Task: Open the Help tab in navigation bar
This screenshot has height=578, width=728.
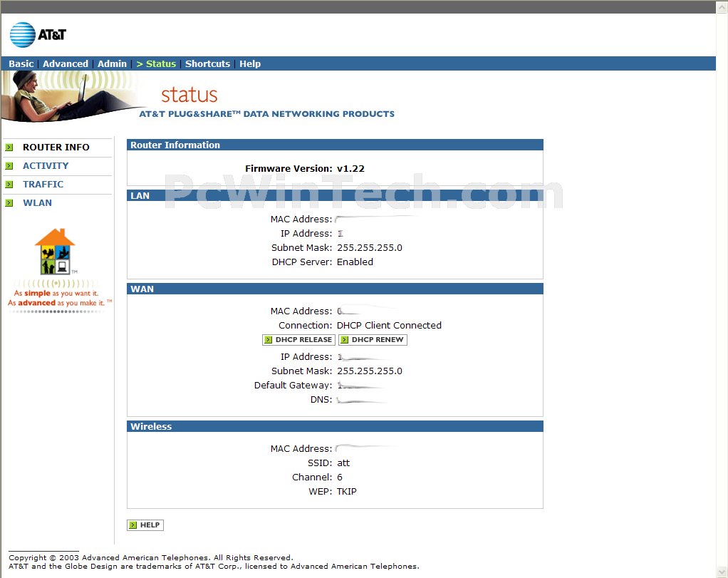Action: tap(250, 63)
